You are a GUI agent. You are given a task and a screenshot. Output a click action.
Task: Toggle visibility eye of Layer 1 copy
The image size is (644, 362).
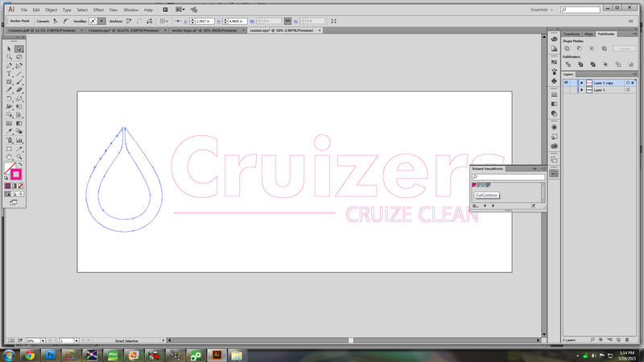click(x=566, y=83)
